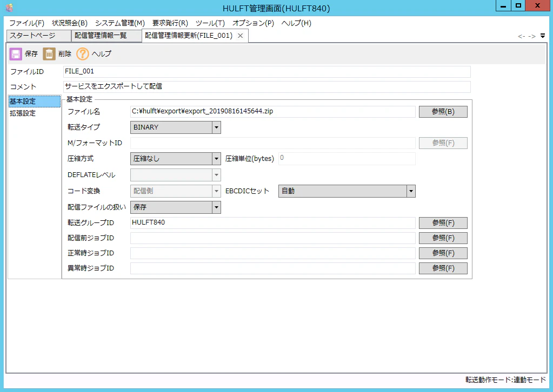Click the ヘルプ label in the toolbar

[x=102, y=54]
